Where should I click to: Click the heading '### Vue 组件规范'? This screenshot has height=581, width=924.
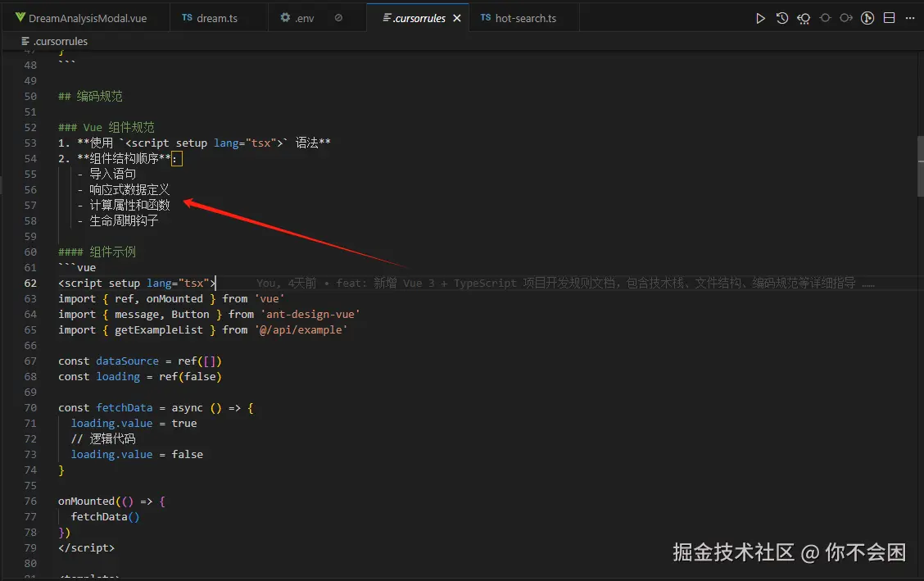point(106,128)
